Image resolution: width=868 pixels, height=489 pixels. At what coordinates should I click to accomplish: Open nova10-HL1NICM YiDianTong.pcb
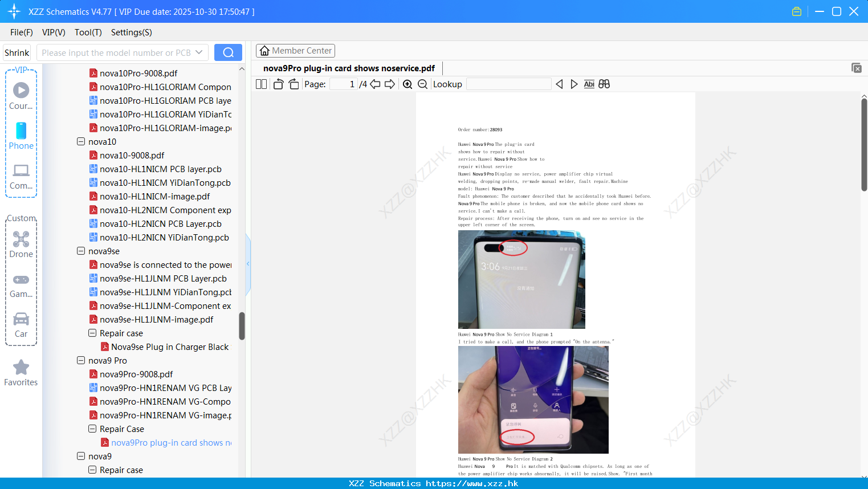click(x=160, y=183)
